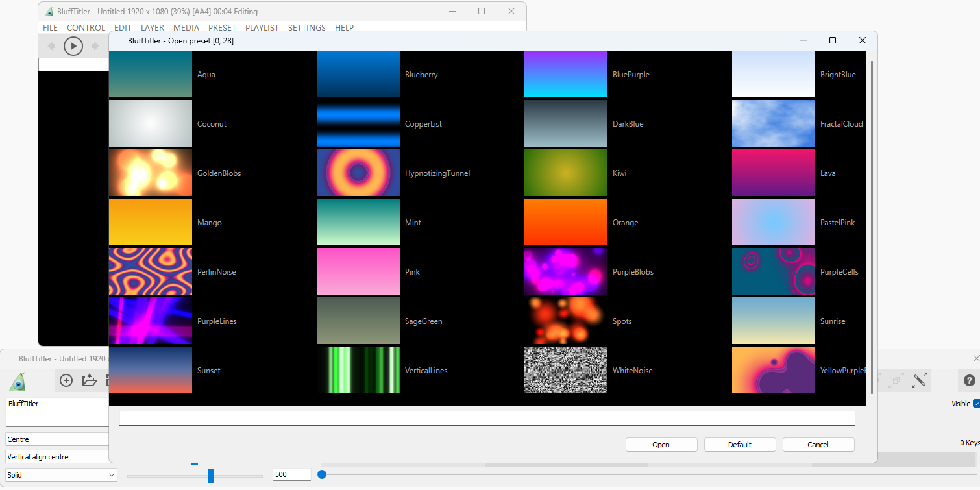The width and height of the screenshot is (980, 490).
Task: Click the 3D cube scale icon
Action: coord(896,381)
